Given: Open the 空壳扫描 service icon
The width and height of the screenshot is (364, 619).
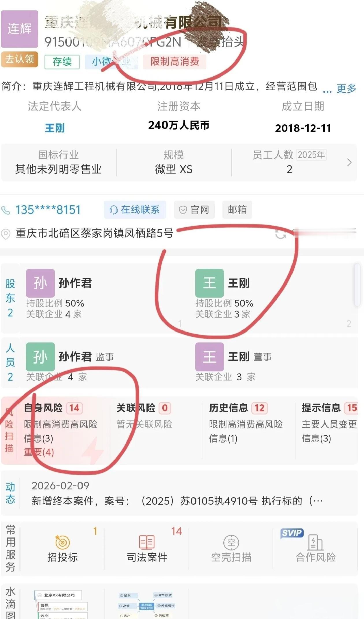Looking at the screenshot, I should (231, 542).
